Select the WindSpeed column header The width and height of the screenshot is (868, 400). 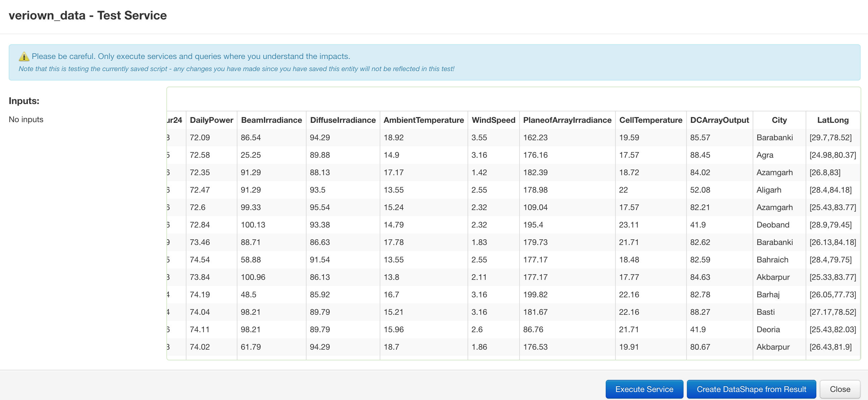[x=493, y=120]
